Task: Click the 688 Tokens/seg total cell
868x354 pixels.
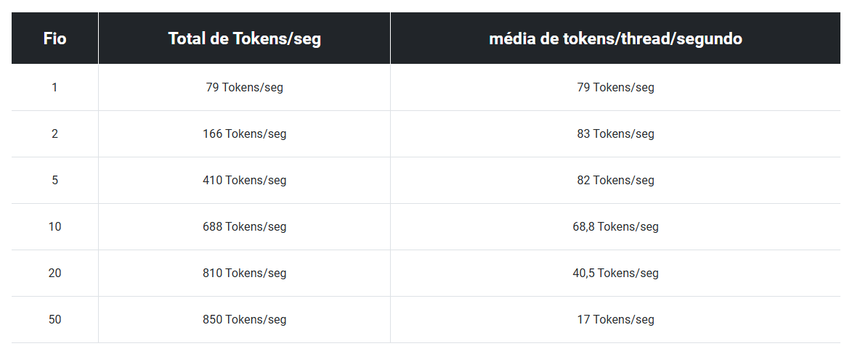Action: click(x=244, y=227)
